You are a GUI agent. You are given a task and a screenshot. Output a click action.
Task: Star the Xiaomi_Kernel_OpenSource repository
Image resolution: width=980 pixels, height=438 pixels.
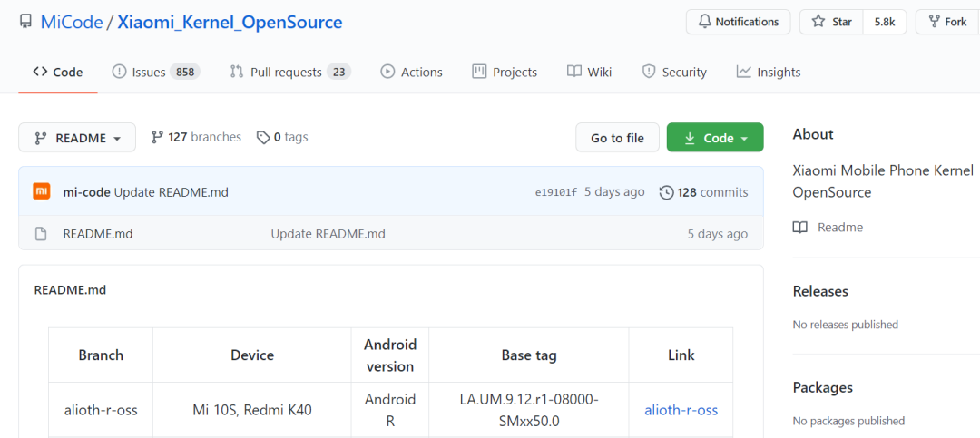coord(831,22)
